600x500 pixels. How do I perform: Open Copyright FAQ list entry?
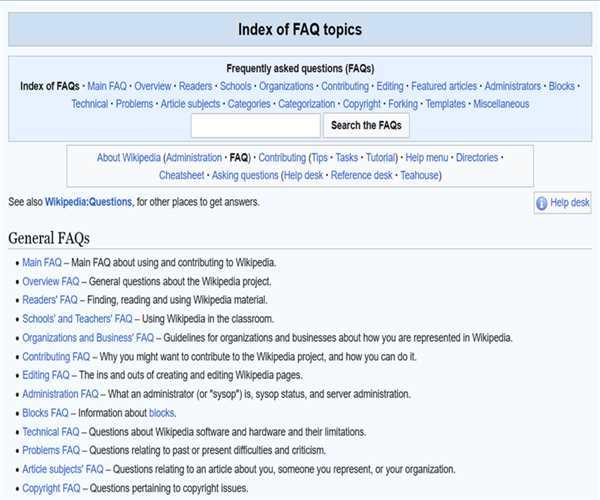51,489
